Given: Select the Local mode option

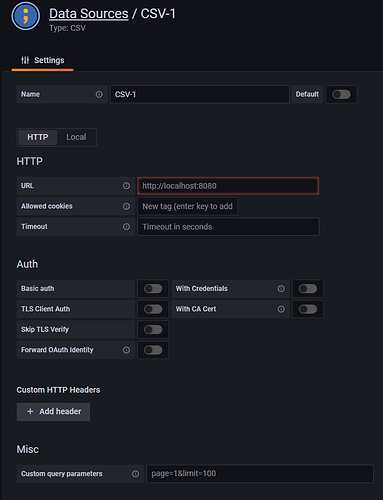Looking at the screenshot, I should click(x=76, y=137).
